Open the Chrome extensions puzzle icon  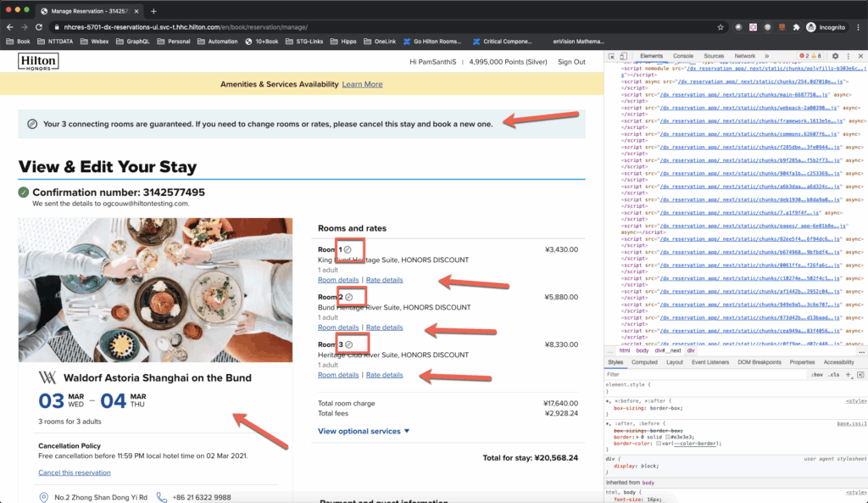click(797, 26)
